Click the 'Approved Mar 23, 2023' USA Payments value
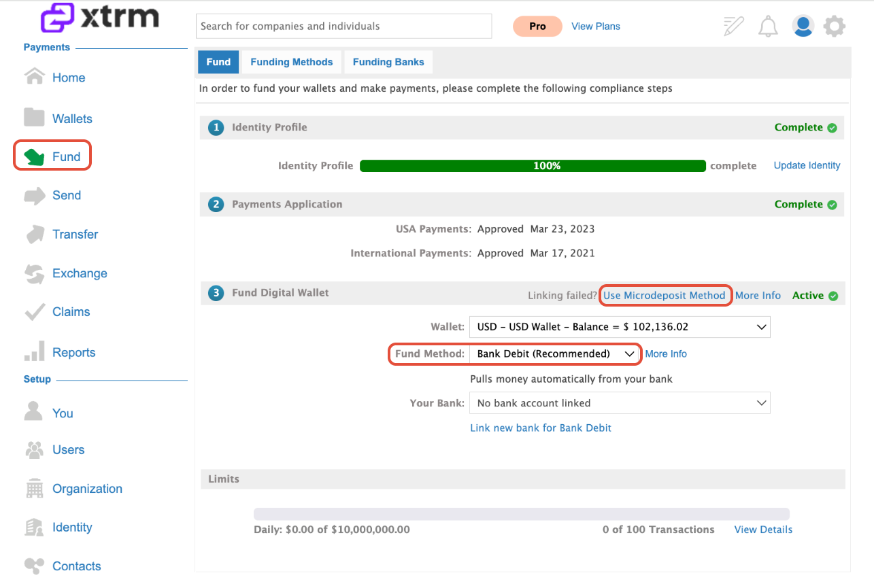The image size is (874, 588). coord(536,229)
